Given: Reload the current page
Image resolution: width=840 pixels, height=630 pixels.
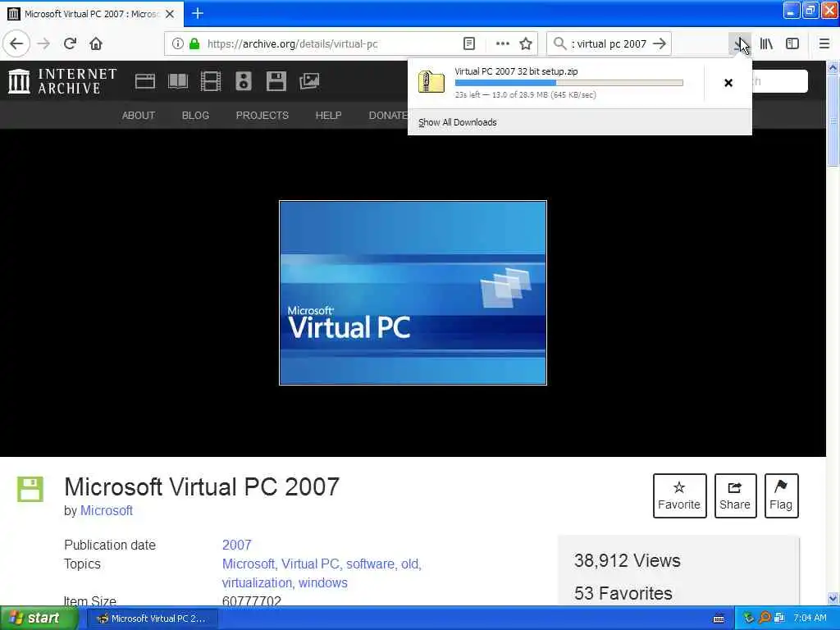Looking at the screenshot, I should (x=70, y=43).
